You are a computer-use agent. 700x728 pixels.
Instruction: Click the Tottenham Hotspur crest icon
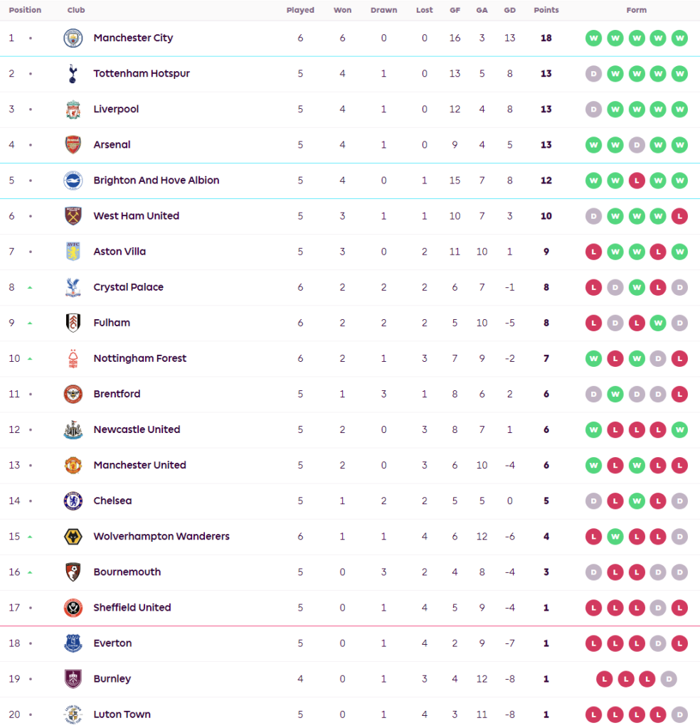click(73, 74)
